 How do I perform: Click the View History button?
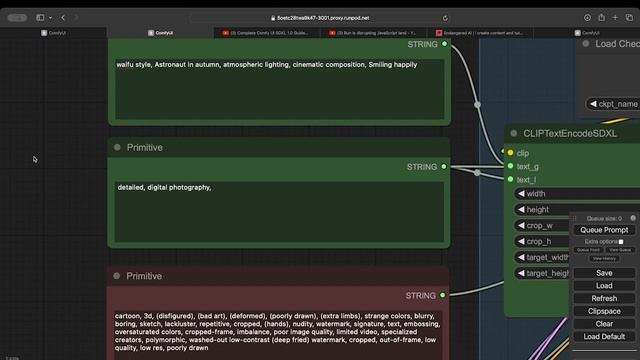(604, 258)
